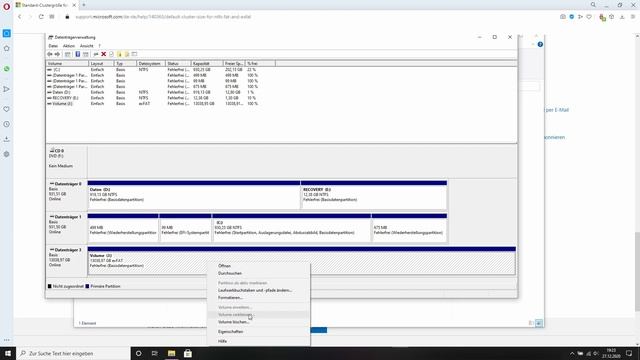
Task: Select RECOVERY (E:) partition block
Action: (x=374, y=195)
